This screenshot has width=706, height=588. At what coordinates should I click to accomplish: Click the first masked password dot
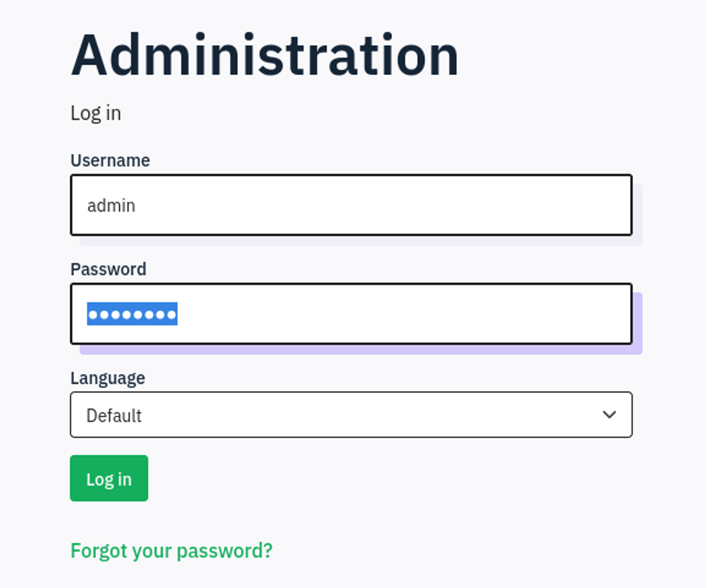93,314
